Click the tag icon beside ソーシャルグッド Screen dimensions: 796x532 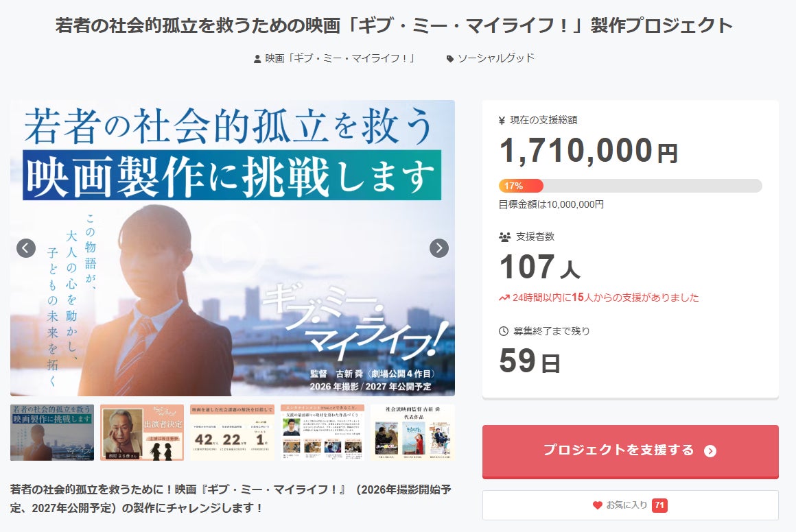pyautogui.click(x=450, y=59)
